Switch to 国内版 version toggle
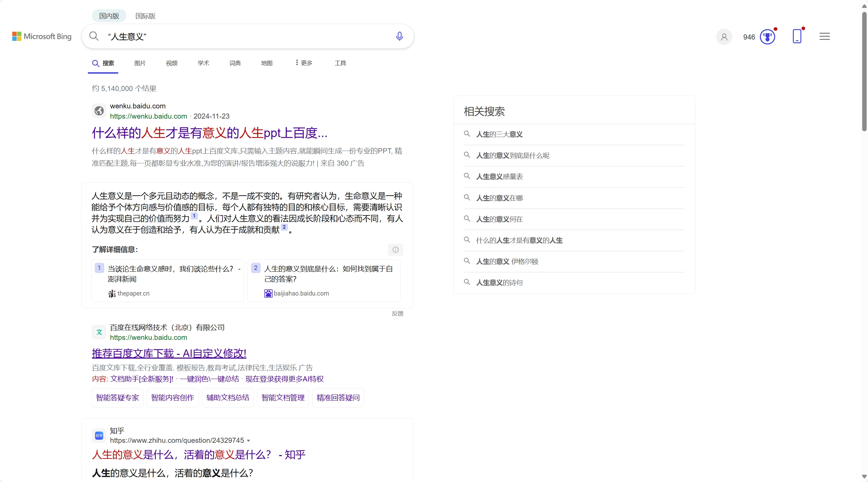 109,16
